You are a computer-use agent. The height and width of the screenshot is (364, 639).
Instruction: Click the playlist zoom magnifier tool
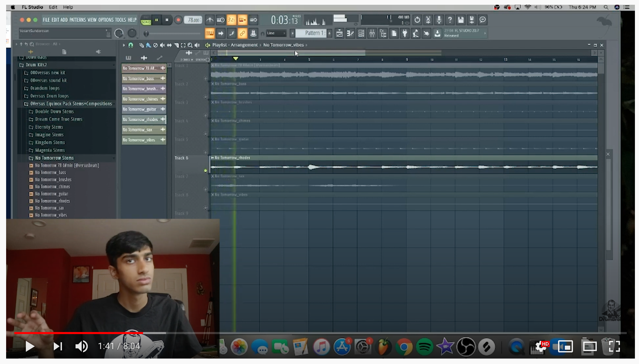(x=190, y=45)
